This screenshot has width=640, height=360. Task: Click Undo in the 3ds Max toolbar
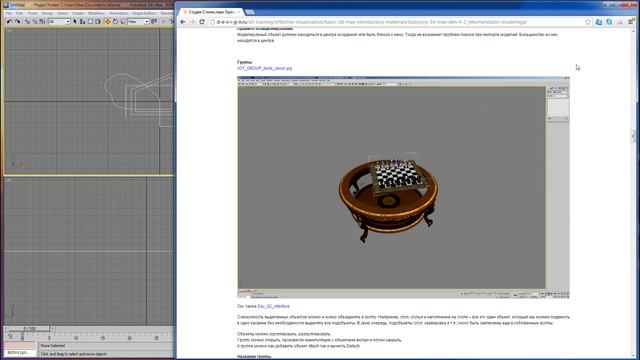click(9, 22)
